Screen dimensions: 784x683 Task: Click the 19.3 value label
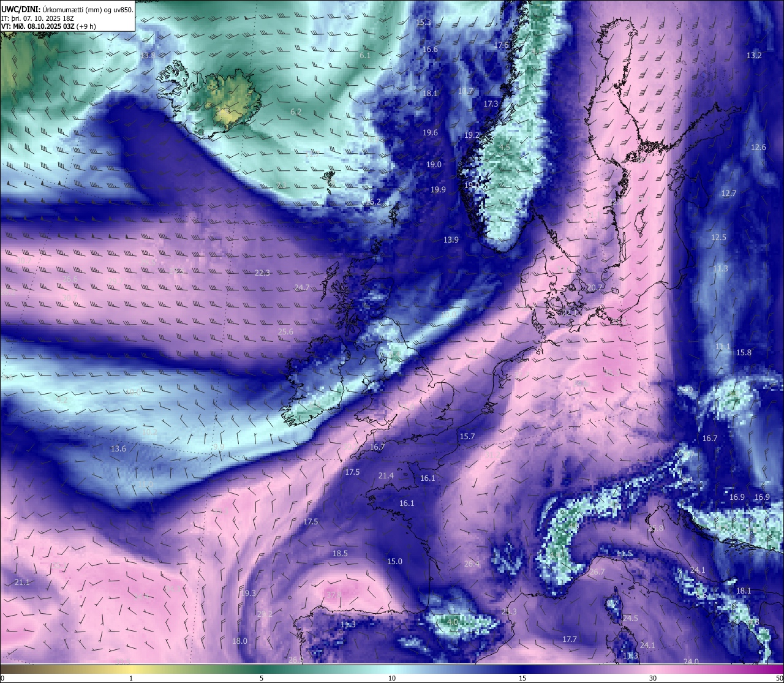tap(247, 594)
